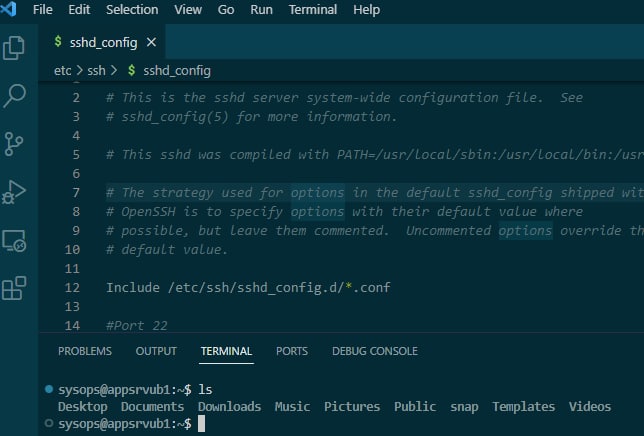This screenshot has width=644, height=436.
Task: Open the File menu
Action: (43, 9)
